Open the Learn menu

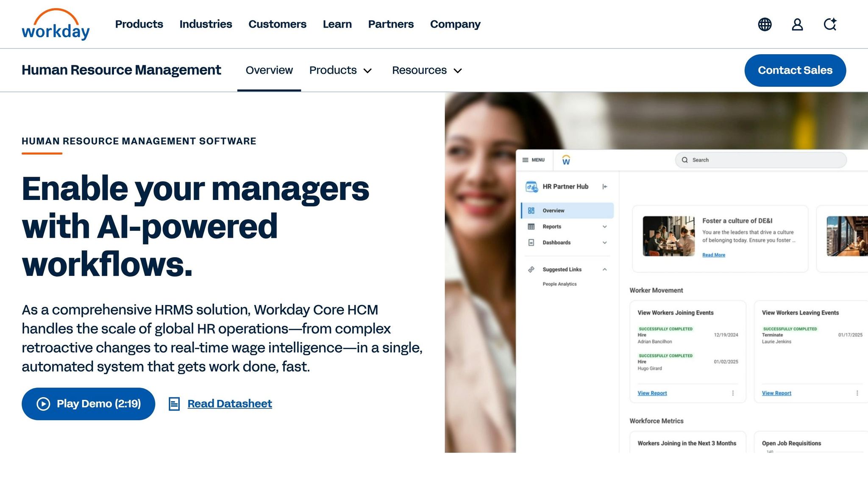point(337,24)
